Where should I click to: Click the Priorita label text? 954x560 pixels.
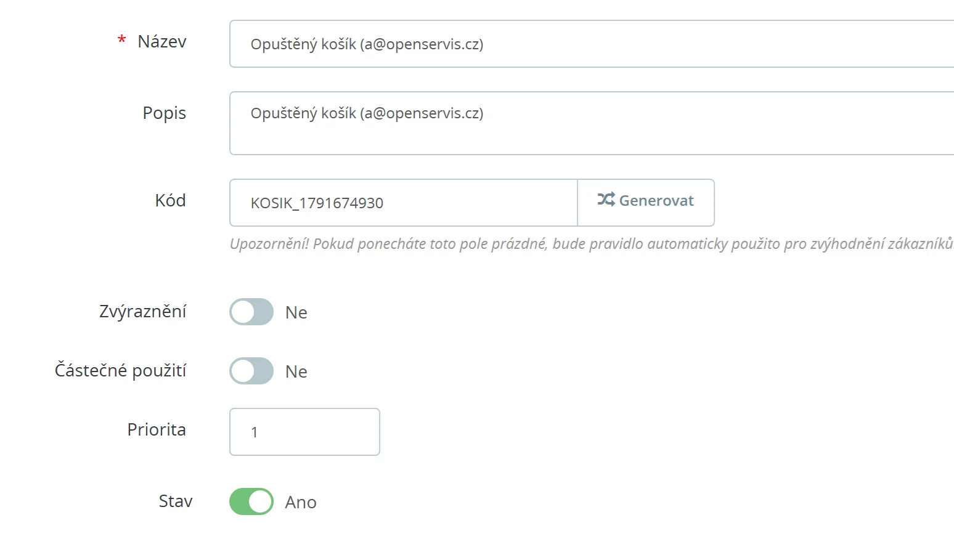tap(156, 429)
